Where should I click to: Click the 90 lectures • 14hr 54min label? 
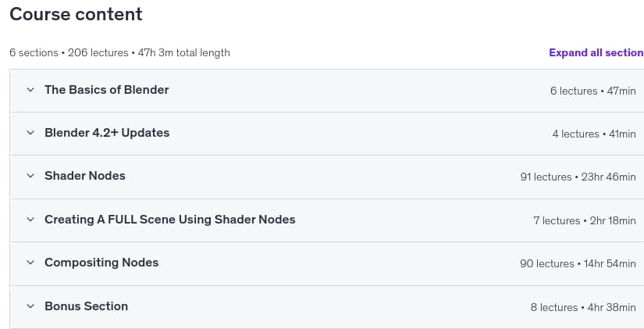[578, 263]
